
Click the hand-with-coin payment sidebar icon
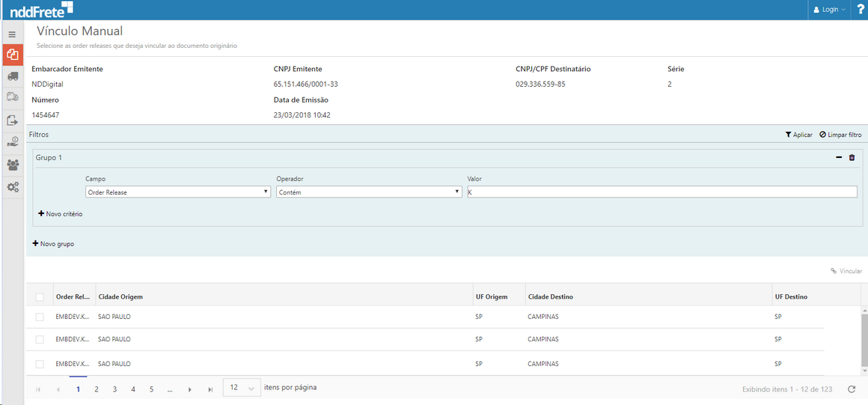click(x=12, y=141)
